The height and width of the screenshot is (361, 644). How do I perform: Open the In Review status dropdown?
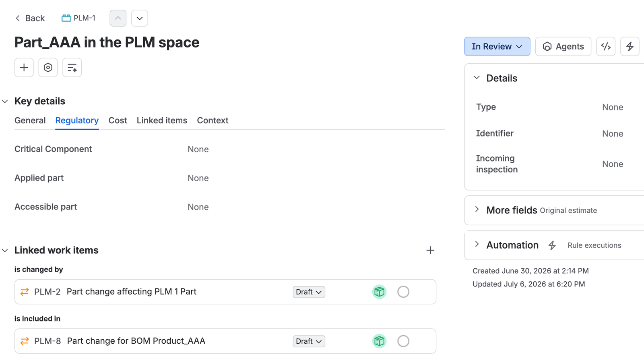497,46
